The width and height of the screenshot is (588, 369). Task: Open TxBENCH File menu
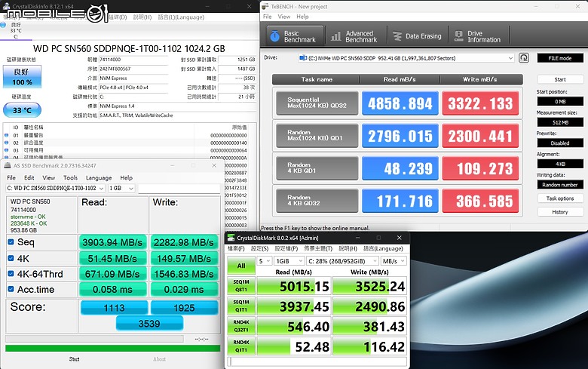click(x=267, y=17)
